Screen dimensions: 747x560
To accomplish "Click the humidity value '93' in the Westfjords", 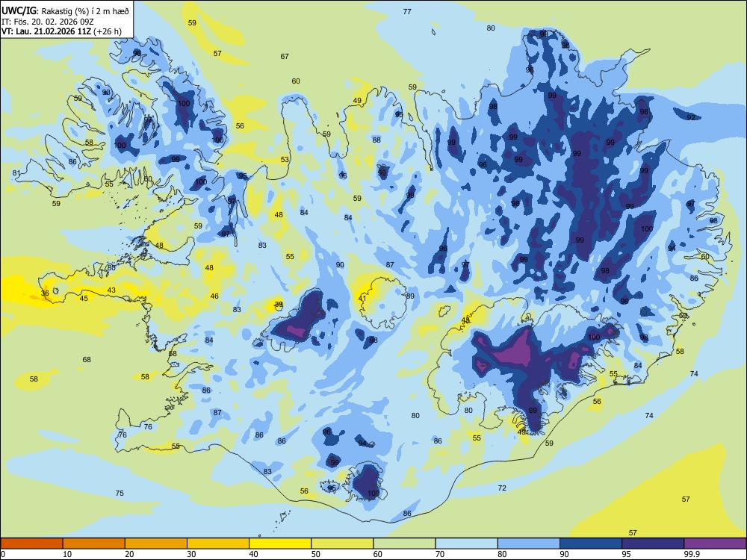I will (106, 93).
